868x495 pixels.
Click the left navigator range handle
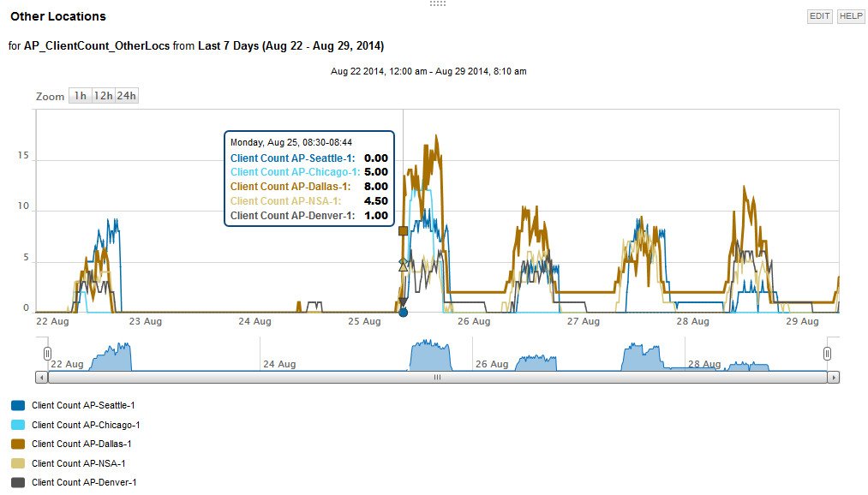[48, 354]
